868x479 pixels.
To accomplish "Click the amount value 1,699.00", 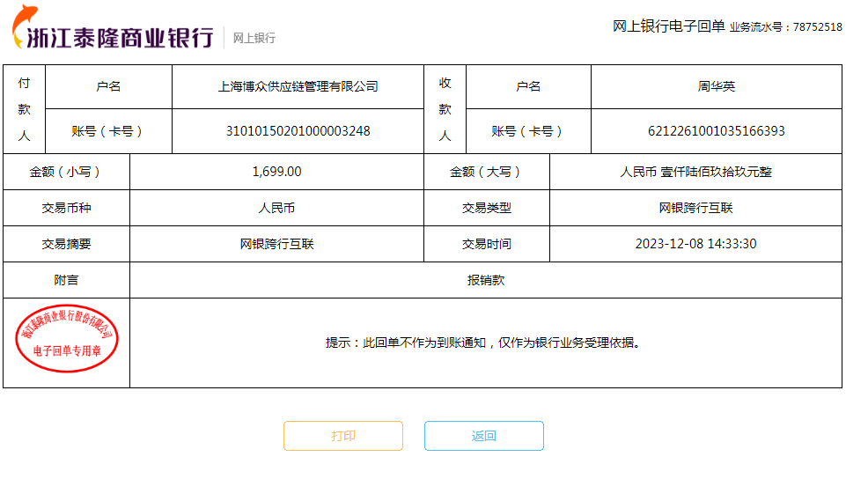I will pos(276,172).
